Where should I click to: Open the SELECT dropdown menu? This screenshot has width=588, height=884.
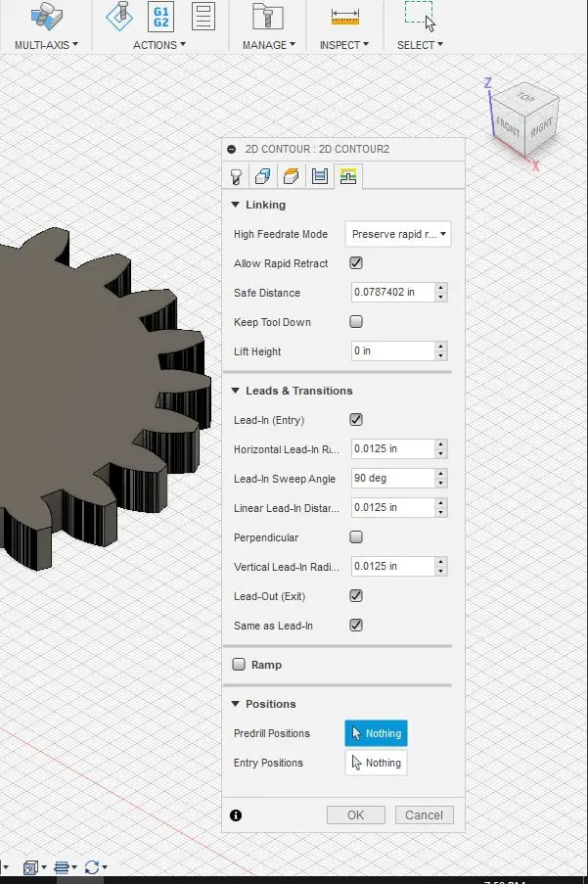[420, 45]
